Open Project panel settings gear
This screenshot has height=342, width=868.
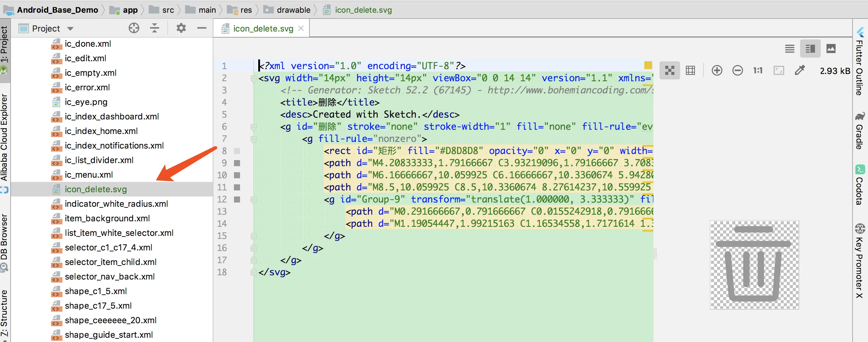click(x=181, y=28)
